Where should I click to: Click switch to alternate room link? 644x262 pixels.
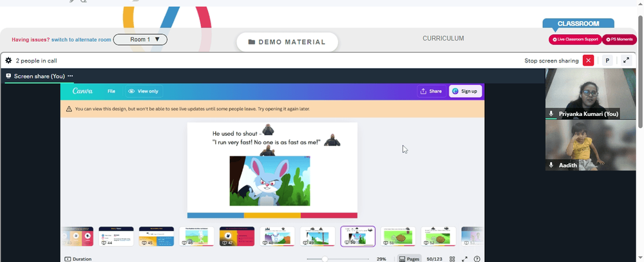81,40
